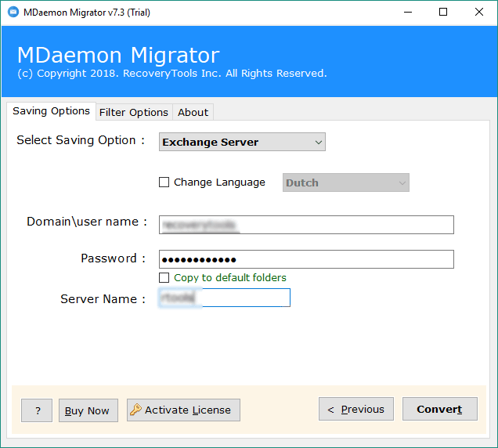The height and width of the screenshot is (448, 498).
Task: Focus the Server Name input field
Action: (x=225, y=298)
